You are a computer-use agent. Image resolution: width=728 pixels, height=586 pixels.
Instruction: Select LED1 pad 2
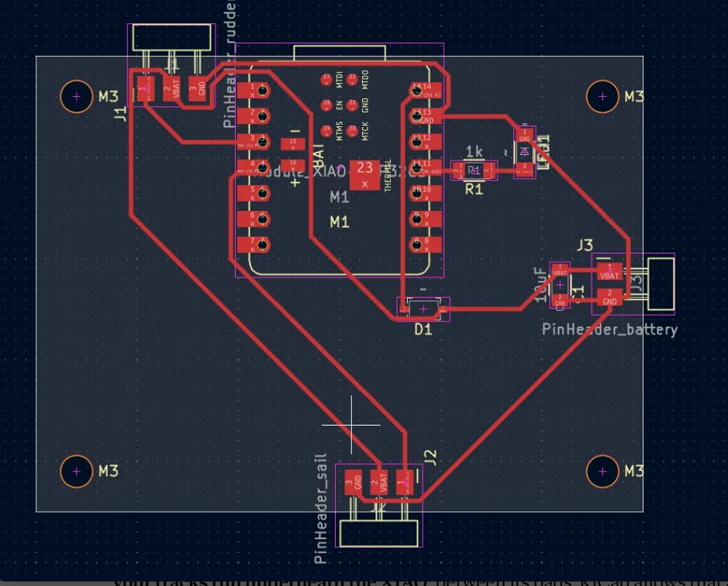pyautogui.click(x=525, y=168)
